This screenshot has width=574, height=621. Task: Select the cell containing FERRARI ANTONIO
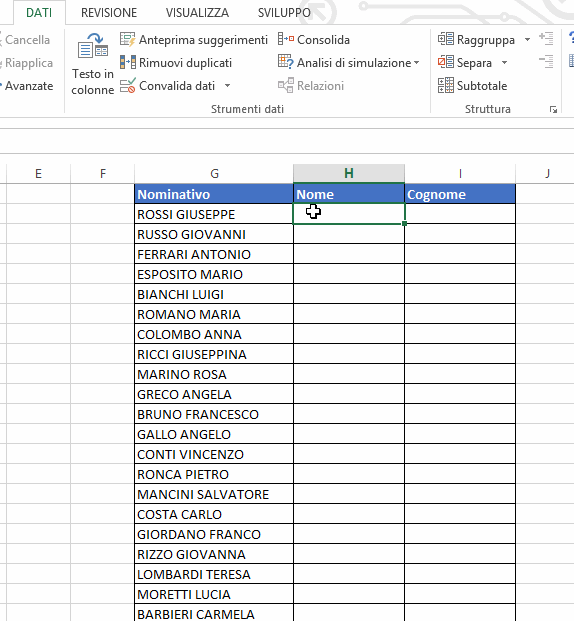[x=214, y=254]
